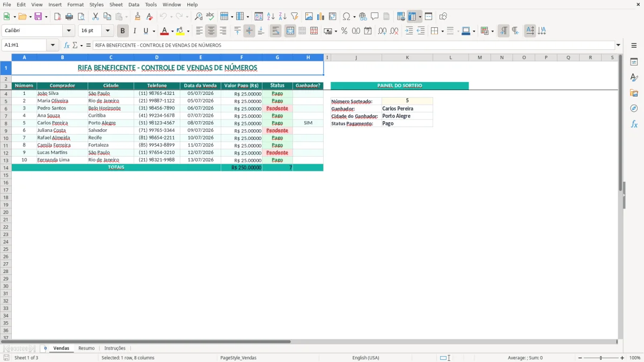Toggle Bold formatting
644x362 pixels.
[x=123, y=31]
